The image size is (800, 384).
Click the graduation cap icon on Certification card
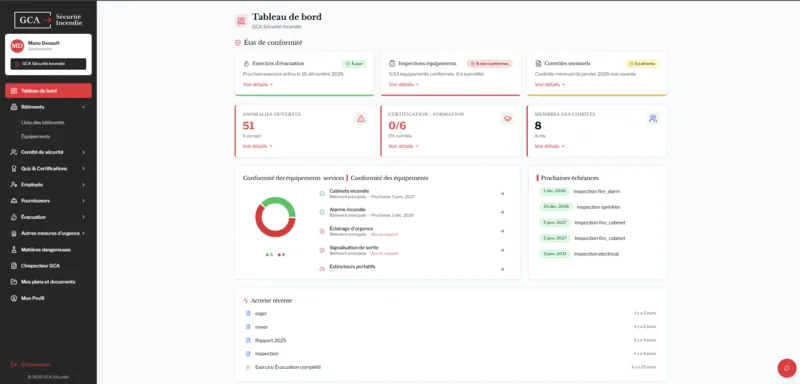pyautogui.click(x=507, y=119)
